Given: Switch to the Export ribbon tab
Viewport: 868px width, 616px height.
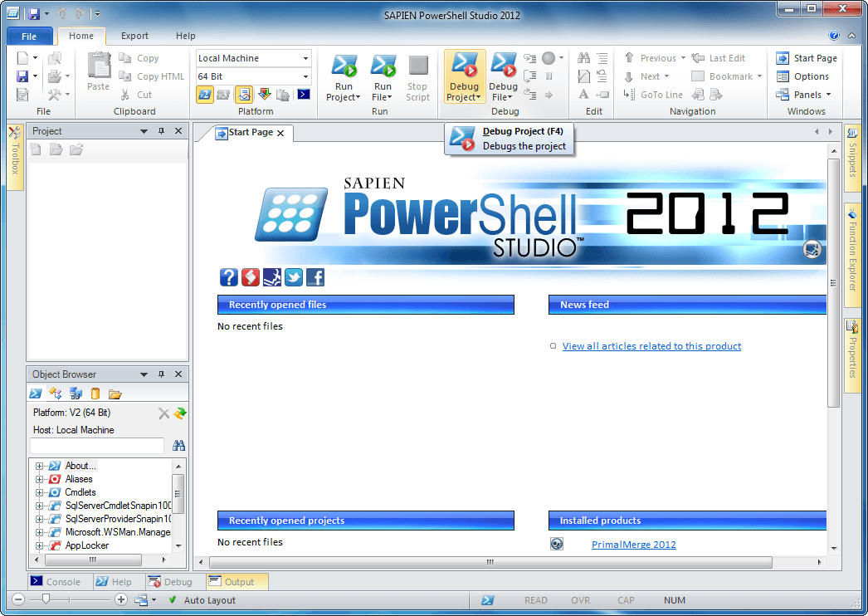Looking at the screenshot, I should 134,36.
